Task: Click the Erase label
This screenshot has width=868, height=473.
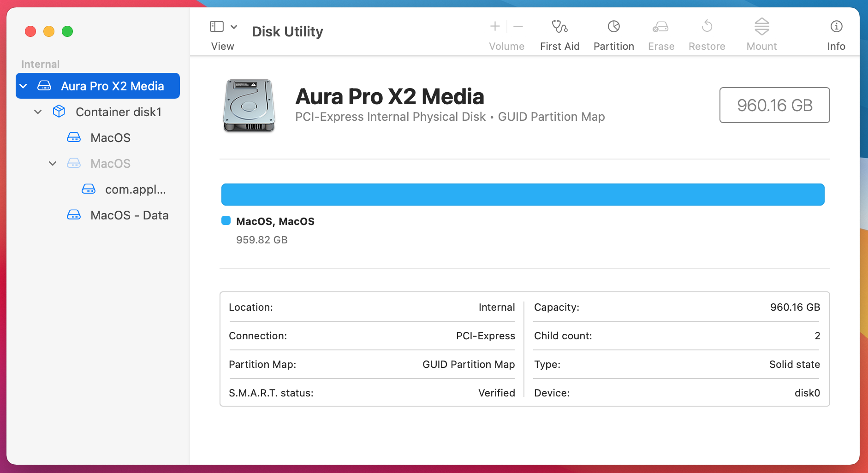Action: (x=661, y=46)
